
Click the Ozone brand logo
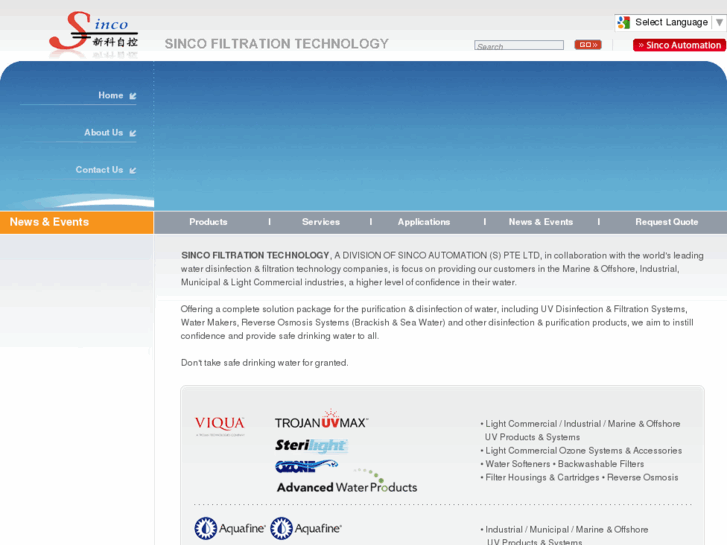tap(306, 466)
